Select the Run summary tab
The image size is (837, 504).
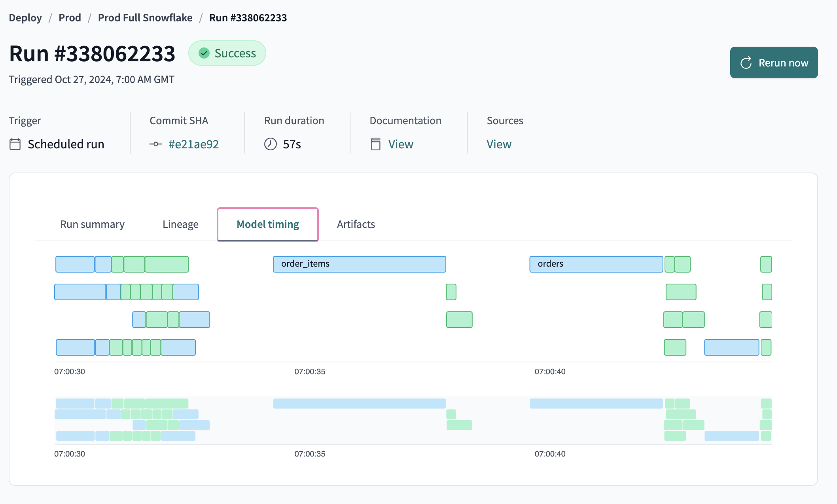point(92,224)
